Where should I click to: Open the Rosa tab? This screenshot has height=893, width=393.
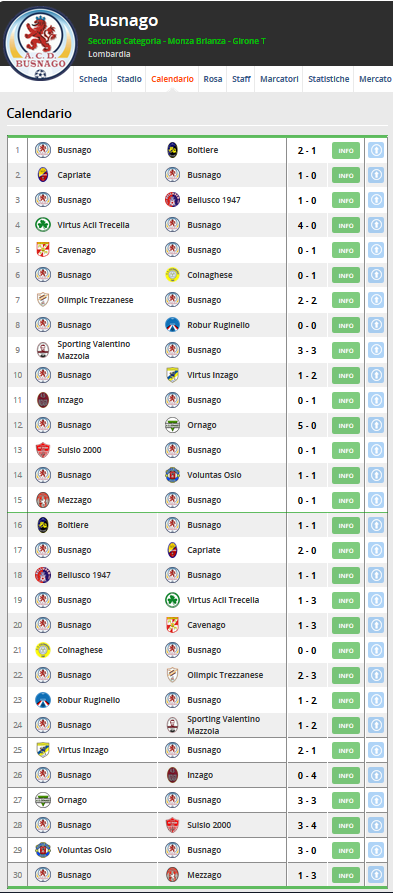[x=213, y=79]
